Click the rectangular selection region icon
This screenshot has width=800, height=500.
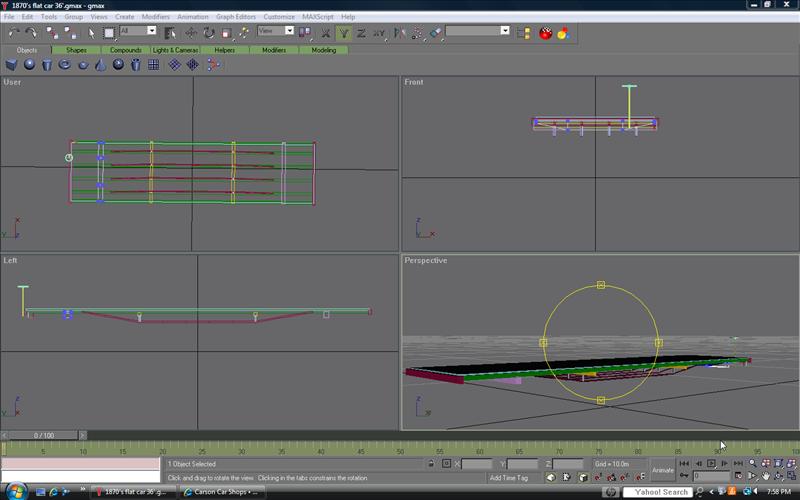point(109,33)
